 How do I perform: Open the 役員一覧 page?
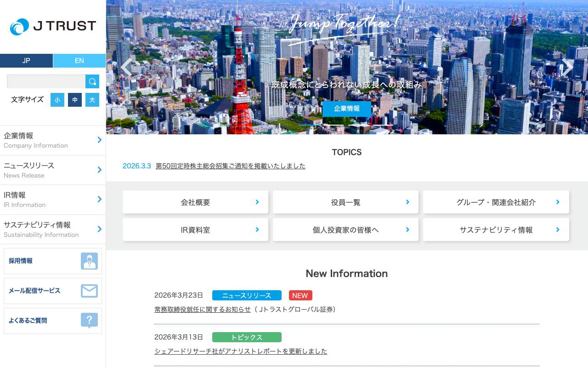(345, 202)
